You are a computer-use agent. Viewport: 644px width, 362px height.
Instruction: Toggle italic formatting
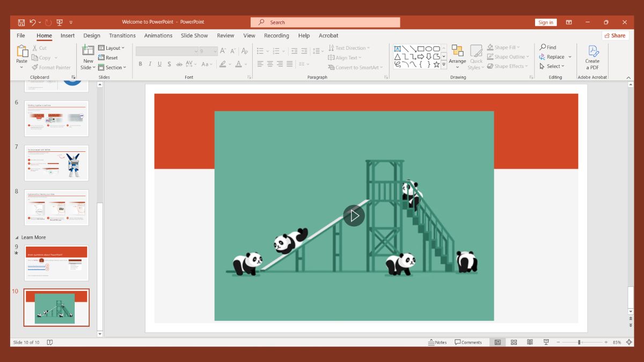point(150,63)
